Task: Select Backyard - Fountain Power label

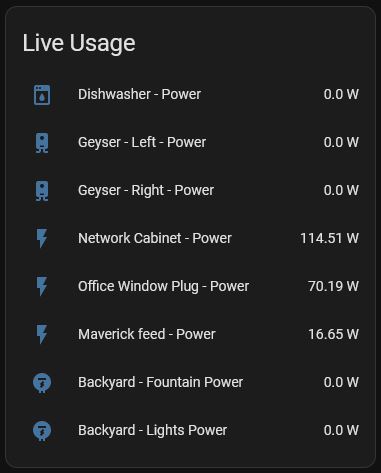Action: [160, 382]
